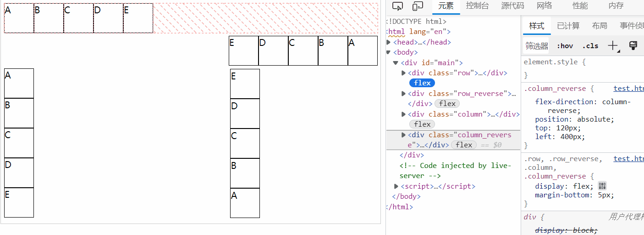Screen dimensions: 644x235
Task: Select the DOCTYPE html line
Action: (416, 22)
